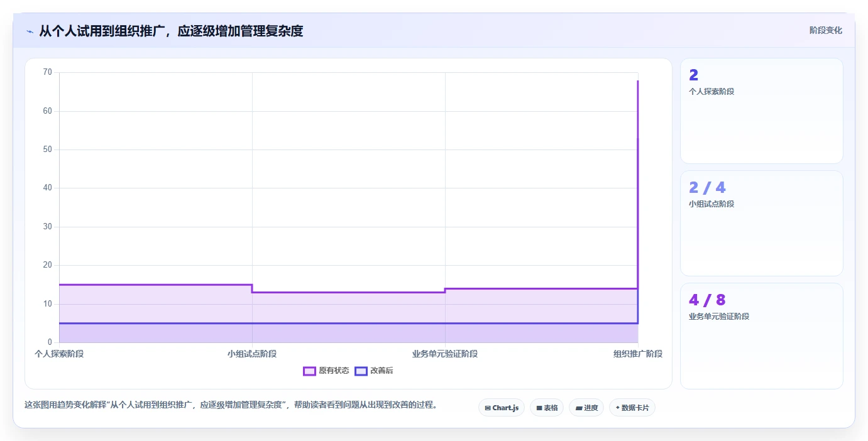
Task: Click the 阶段变化 label in header
Action: pyautogui.click(x=825, y=30)
